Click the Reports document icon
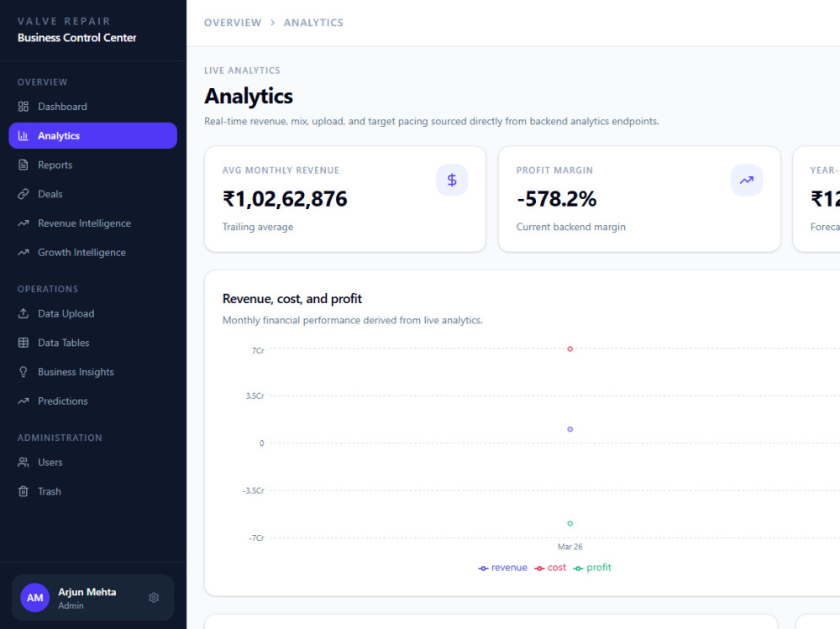The height and width of the screenshot is (629, 840). click(23, 165)
